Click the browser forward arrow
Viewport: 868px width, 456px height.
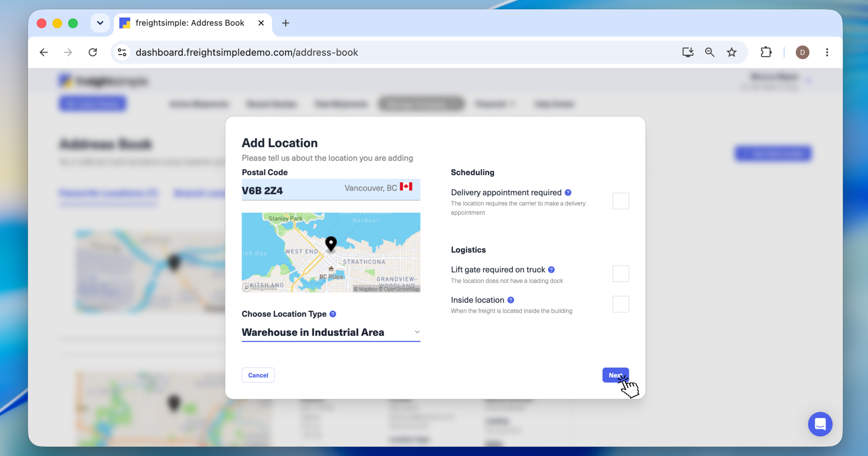pos(68,52)
